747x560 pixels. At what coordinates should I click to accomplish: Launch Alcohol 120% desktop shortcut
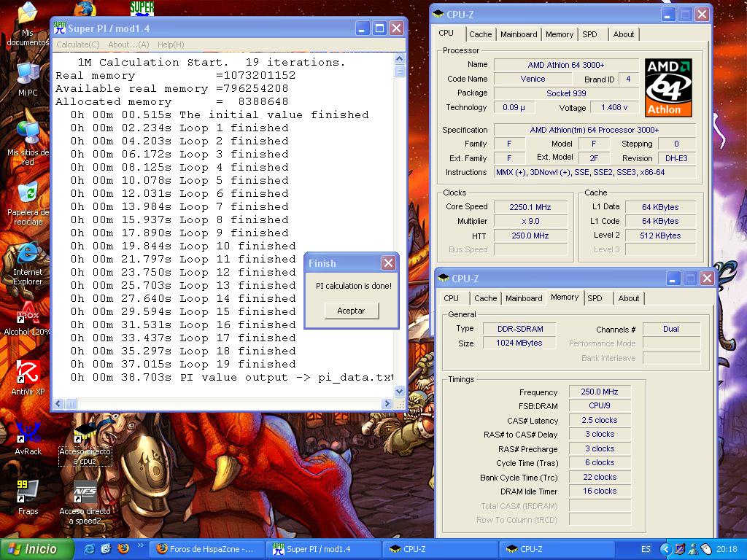pyautogui.click(x=27, y=314)
